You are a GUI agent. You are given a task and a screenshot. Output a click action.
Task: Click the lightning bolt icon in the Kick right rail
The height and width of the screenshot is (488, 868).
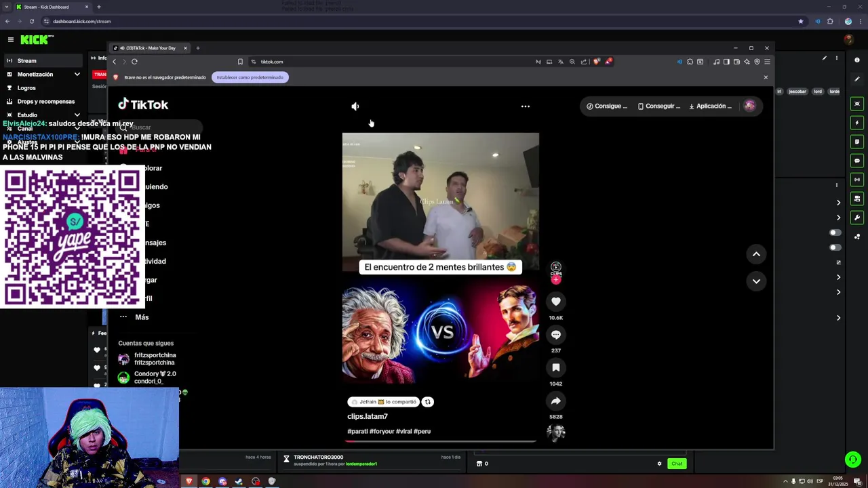click(x=857, y=123)
